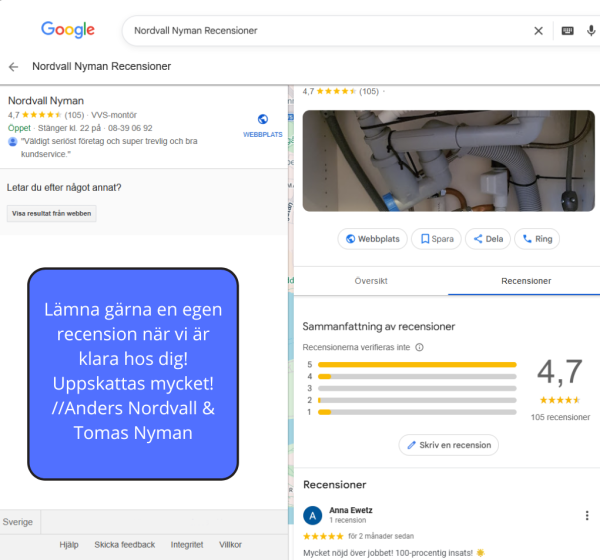This screenshot has width=600, height=560.
Task: Click the 'Sverige' footer text
Action: coord(18,522)
